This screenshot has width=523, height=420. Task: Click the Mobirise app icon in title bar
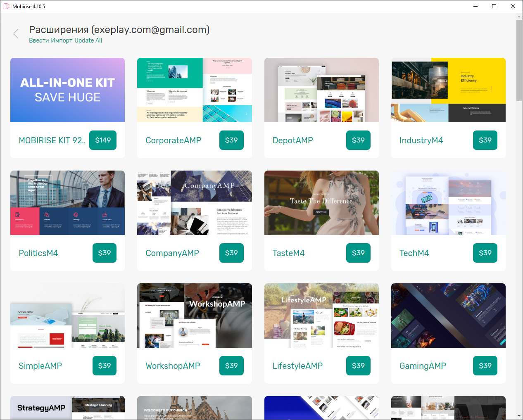pyautogui.click(x=7, y=6)
